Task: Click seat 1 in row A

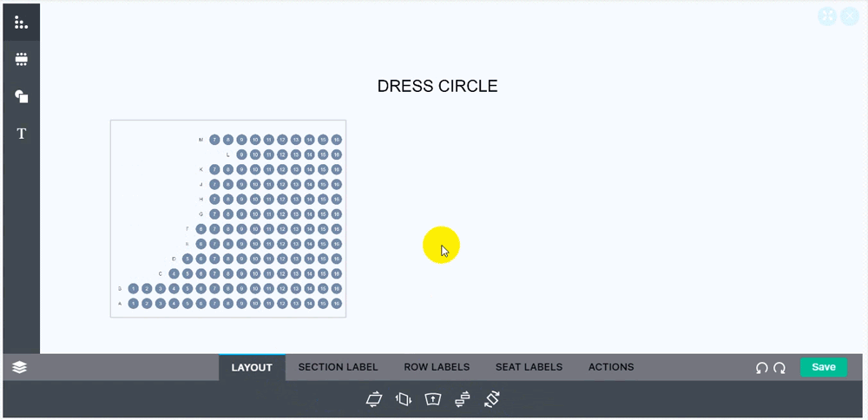Action: (134, 303)
